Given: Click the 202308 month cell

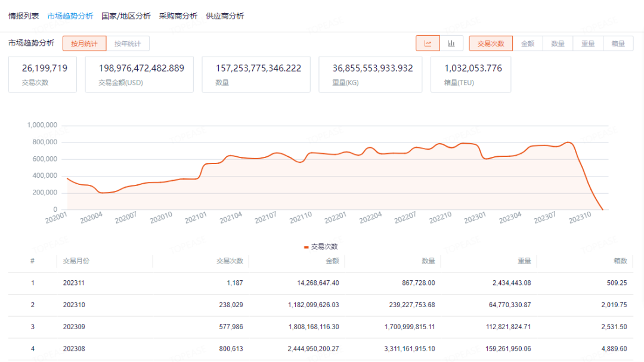Looking at the screenshot, I should [x=74, y=349].
